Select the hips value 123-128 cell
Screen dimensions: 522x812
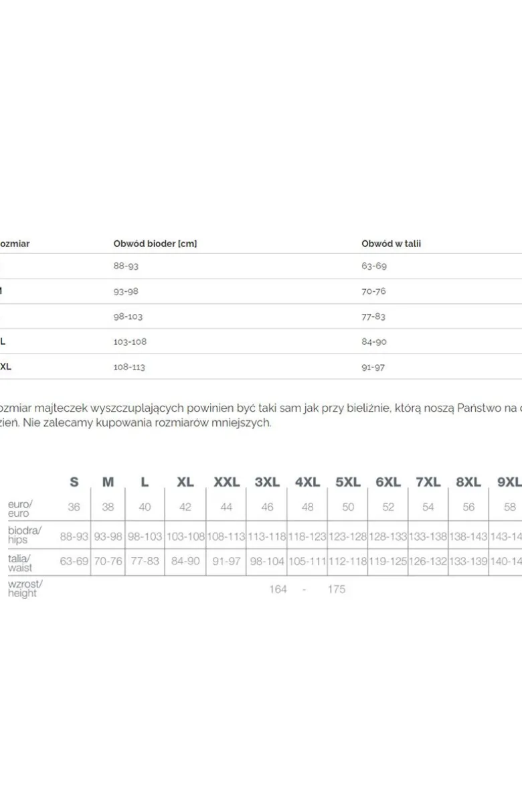(348, 536)
